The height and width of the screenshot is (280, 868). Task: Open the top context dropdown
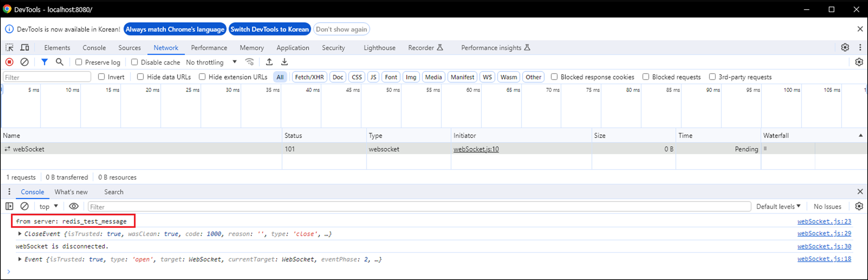[49, 206]
